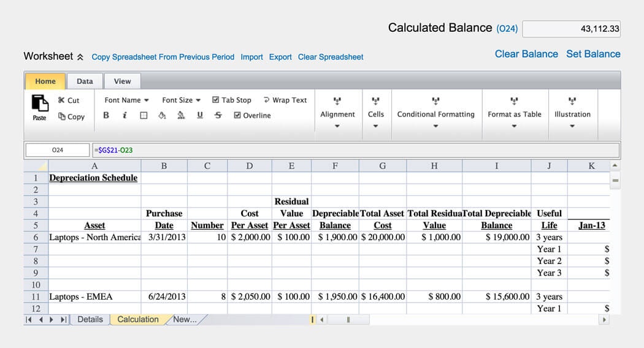Collapse the Worksheet section chevron
The image size is (644, 348).
(x=80, y=57)
